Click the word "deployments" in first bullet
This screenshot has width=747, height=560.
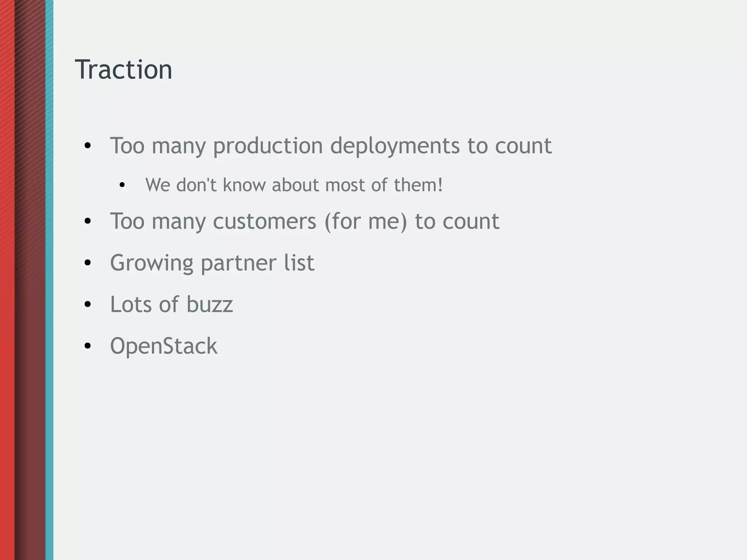click(395, 145)
